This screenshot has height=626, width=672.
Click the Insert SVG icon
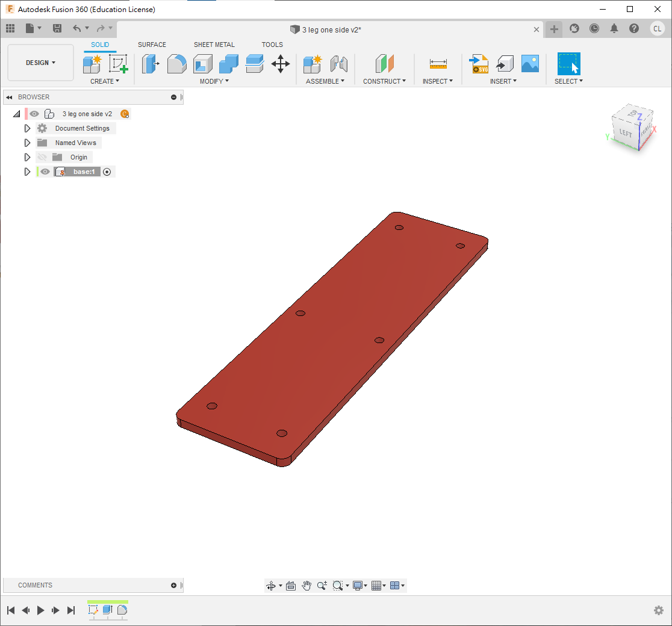coord(479,63)
